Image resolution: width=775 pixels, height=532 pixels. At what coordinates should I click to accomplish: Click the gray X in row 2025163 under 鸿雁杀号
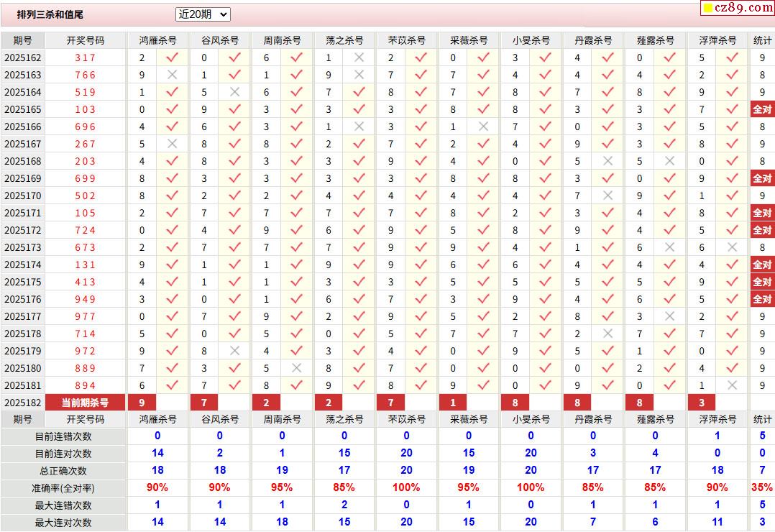(x=172, y=75)
